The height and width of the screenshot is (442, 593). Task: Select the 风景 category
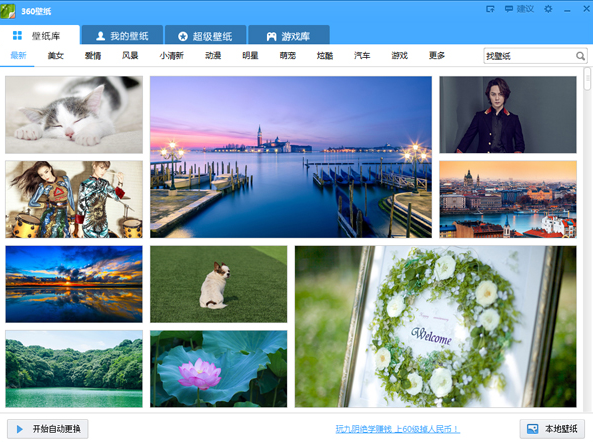[x=130, y=56]
